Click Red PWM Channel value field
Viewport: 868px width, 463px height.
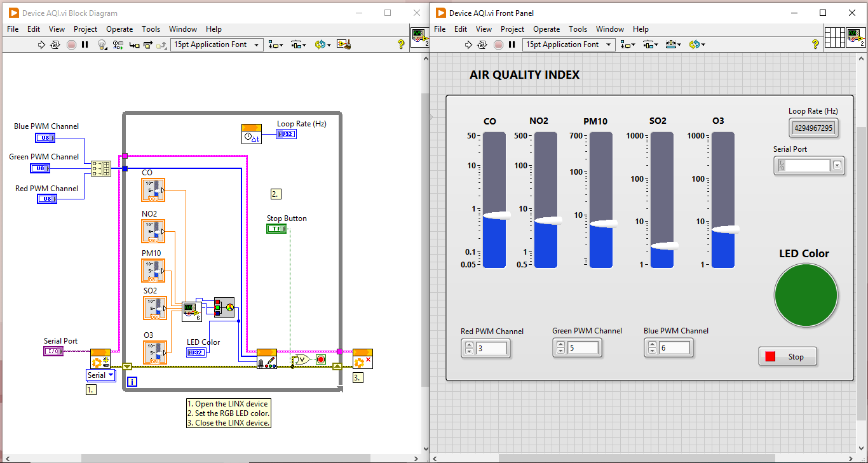pyautogui.click(x=491, y=348)
